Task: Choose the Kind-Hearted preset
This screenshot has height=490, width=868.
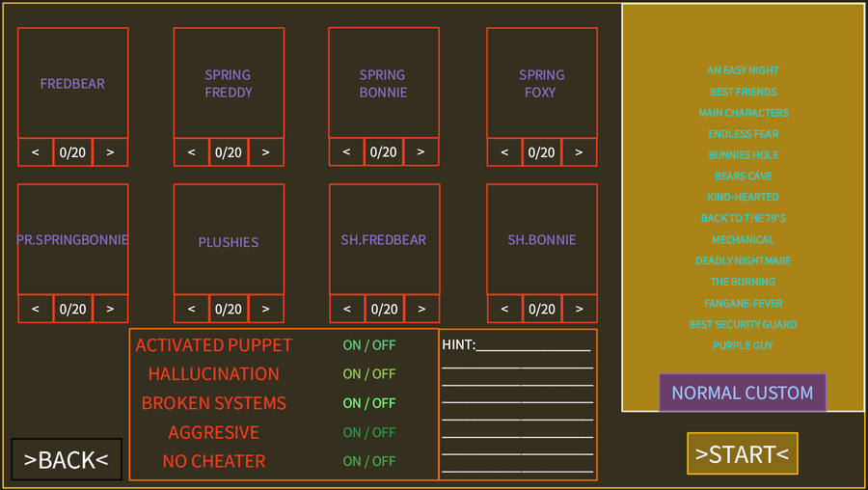Action: click(x=743, y=197)
